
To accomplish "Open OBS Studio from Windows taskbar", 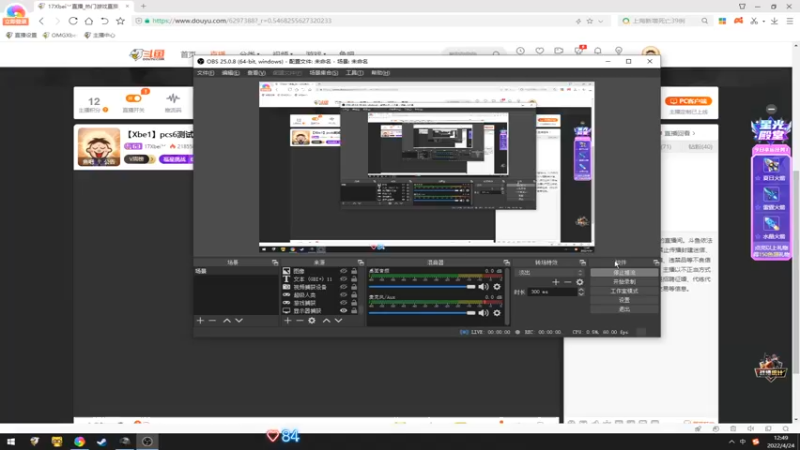I will pyautogui.click(x=147, y=441).
